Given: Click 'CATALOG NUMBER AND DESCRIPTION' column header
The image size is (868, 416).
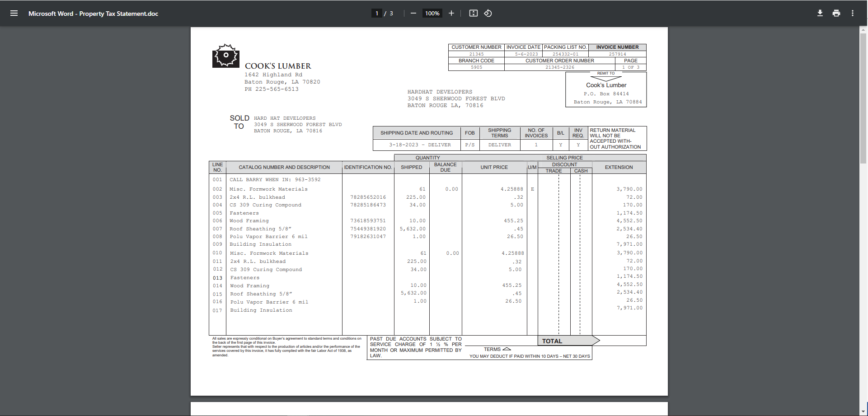Looking at the screenshot, I should click(x=284, y=167).
